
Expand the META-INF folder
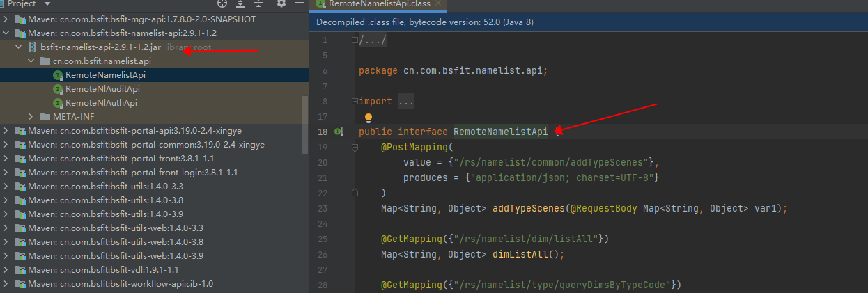point(31,116)
